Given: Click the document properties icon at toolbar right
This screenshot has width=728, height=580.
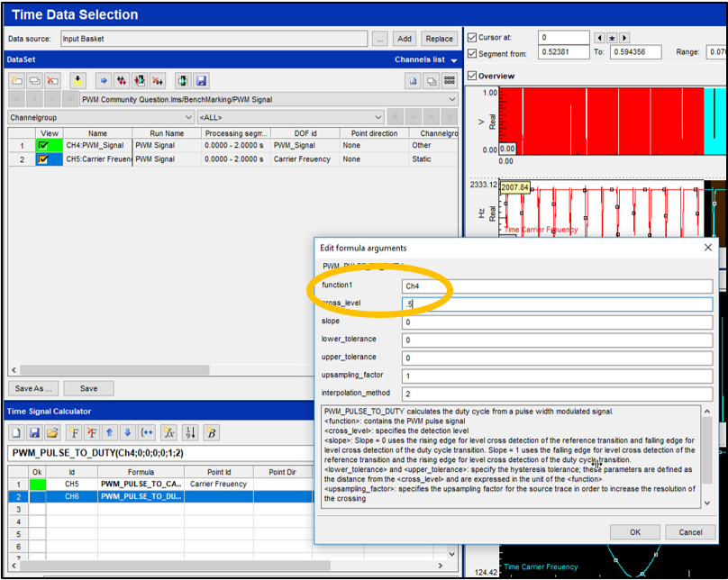Looking at the screenshot, I should pyautogui.click(x=414, y=81).
